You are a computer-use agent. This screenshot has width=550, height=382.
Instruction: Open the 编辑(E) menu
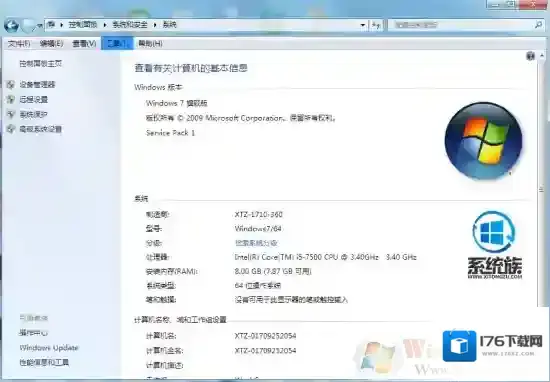click(51, 43)
